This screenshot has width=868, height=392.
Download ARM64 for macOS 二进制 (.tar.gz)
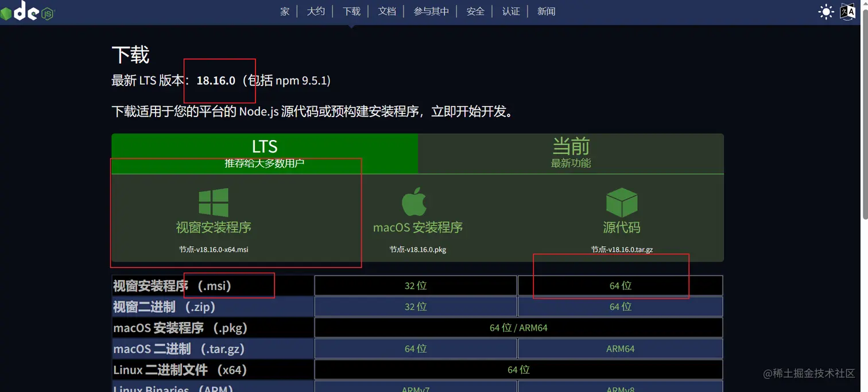coord(620,348)
